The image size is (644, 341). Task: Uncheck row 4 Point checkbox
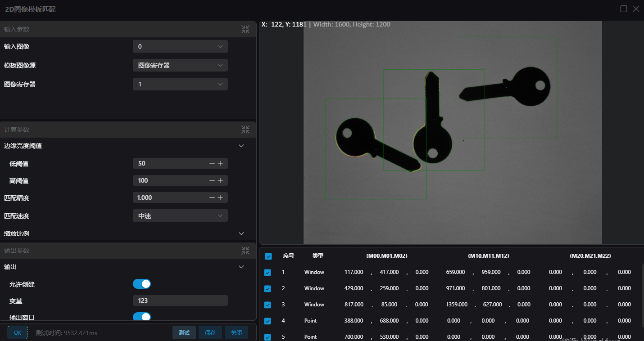pyautogui.click(x=268, y=321)
